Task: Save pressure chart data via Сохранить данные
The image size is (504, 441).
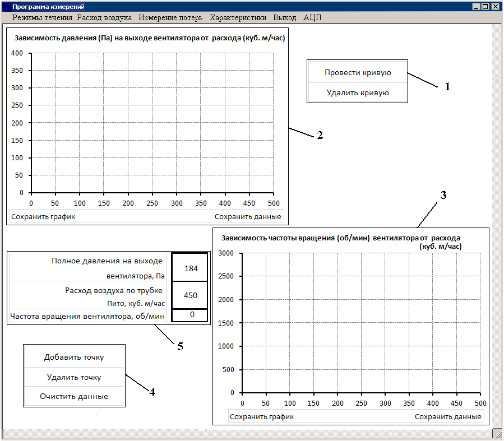Action: [x=248, y=217]
